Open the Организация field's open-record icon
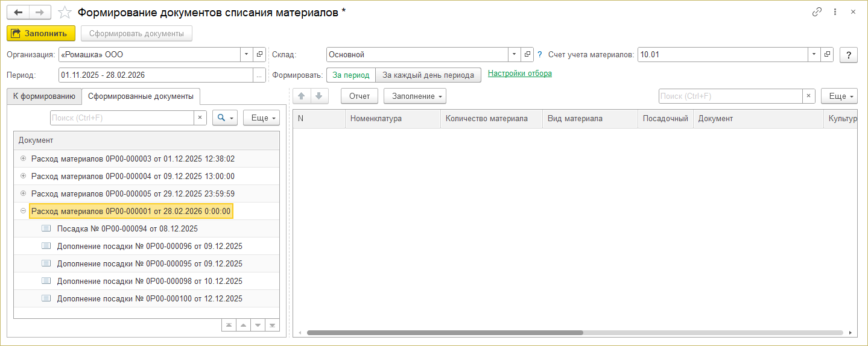The width and height of the screenshot is (868, 346). tap(260, 55)
